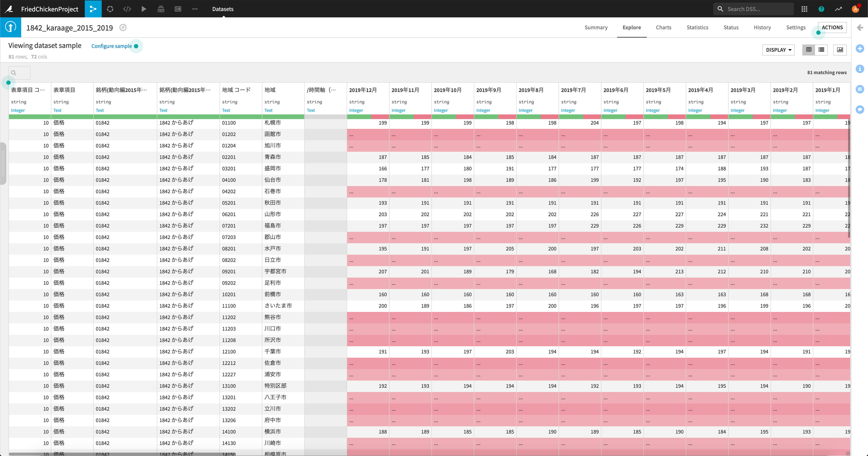Open the column quick chart view icon

[x=840, y=50]
